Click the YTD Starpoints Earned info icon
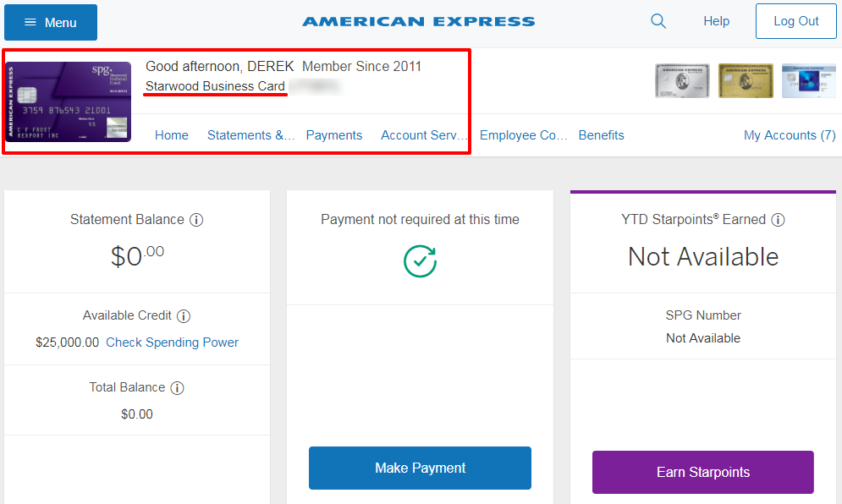This screenshot has width=842, height=504. (778, 220)
